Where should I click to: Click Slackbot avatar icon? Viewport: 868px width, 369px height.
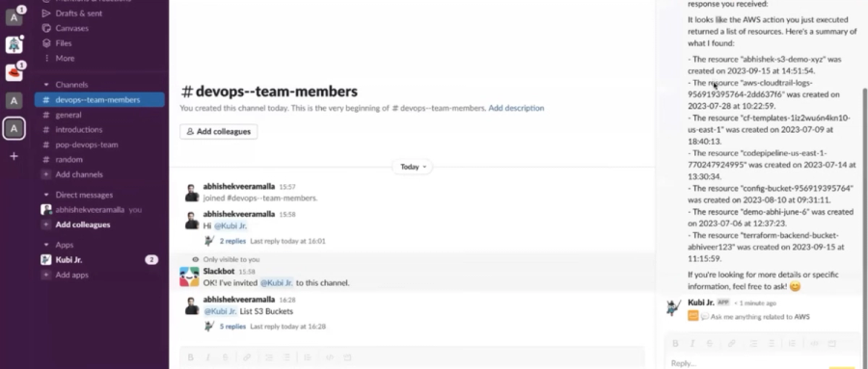point(189,277)
